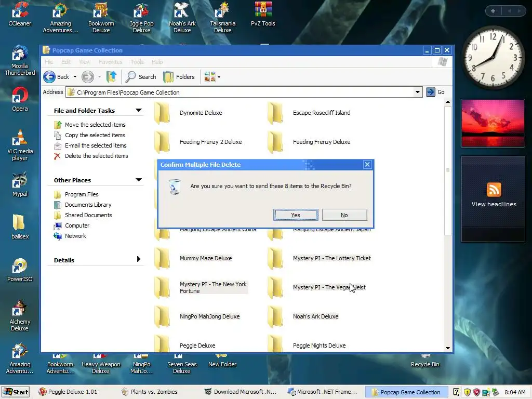Viewport: 532px width, 399px height.
Task: Toggle the Folders pane button
Action: point(179,77)
